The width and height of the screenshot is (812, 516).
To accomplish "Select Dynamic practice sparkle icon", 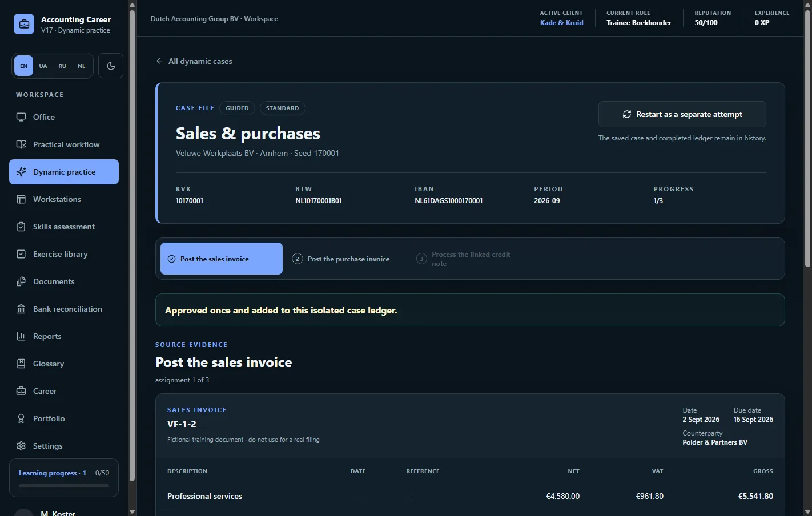I will [21, 172].
